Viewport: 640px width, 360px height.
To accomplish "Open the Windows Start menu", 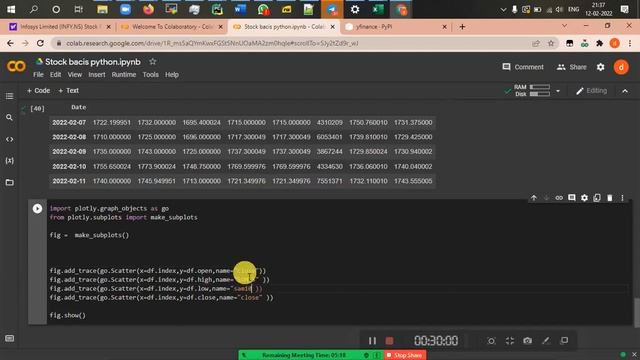I will 11,9.
